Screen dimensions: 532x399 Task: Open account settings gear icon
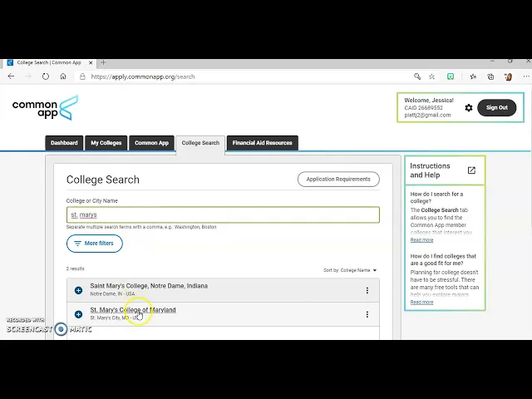click(x=469, y=108)
